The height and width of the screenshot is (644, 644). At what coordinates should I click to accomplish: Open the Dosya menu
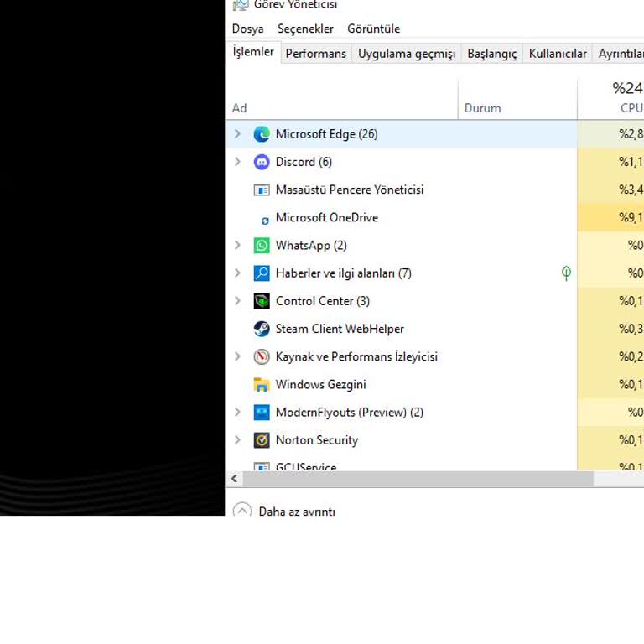[247, 29]
